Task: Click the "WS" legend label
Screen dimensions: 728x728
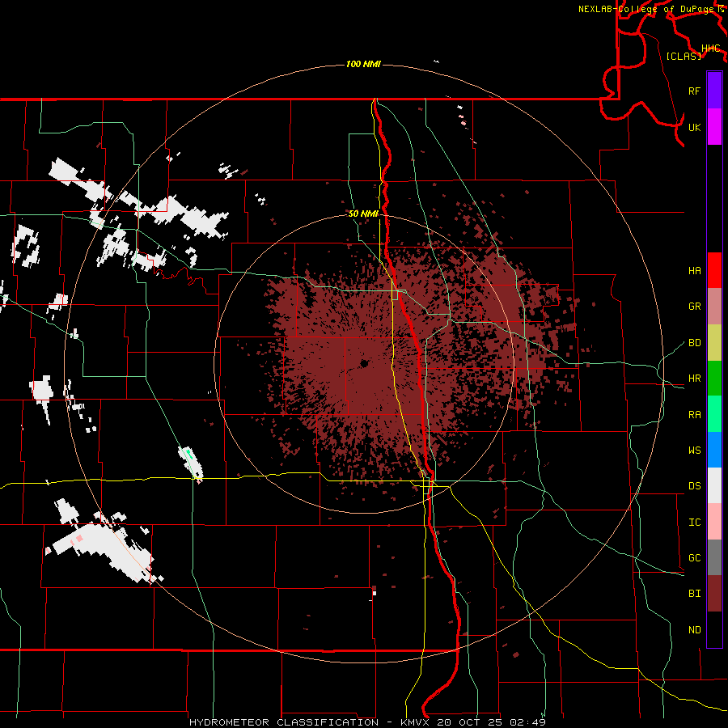Action: pyautogui.click(x=694, y=451)
